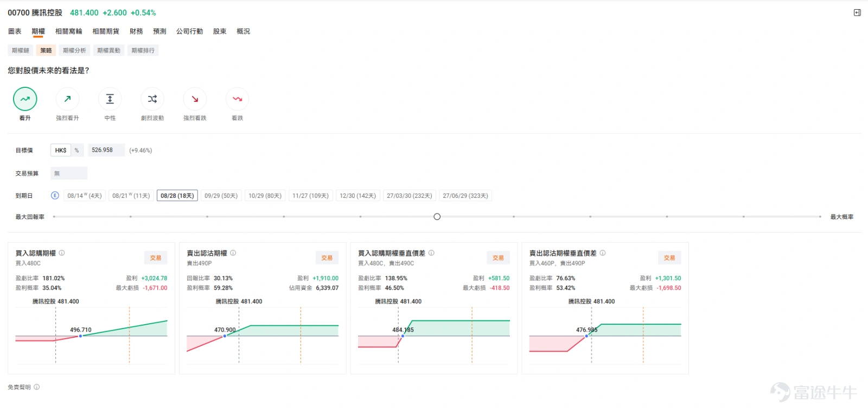Click max loss value -418.50

tap(500, 288)
